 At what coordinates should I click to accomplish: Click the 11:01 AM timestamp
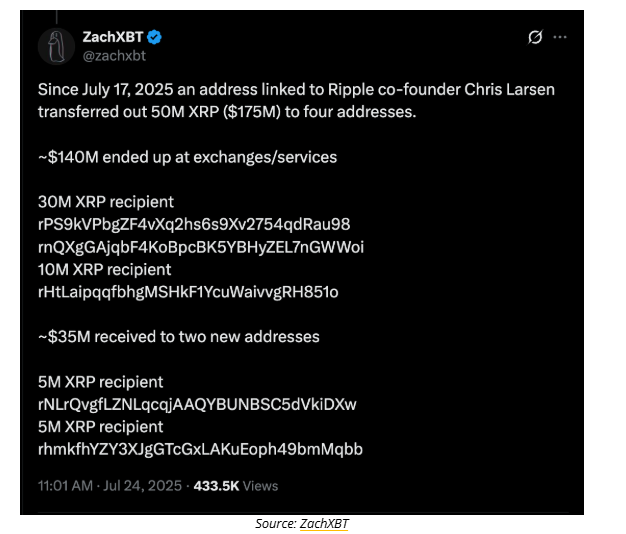66,486
